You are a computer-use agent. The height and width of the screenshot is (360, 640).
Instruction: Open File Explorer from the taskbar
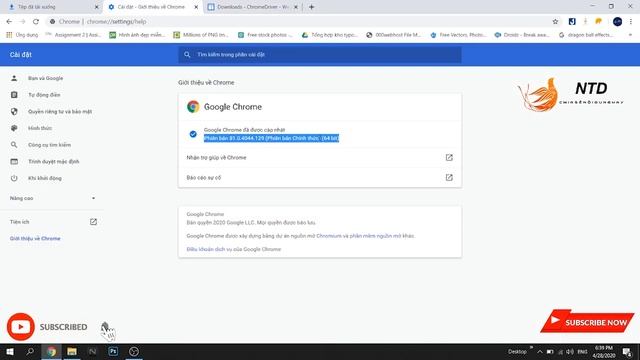point(72,351)
